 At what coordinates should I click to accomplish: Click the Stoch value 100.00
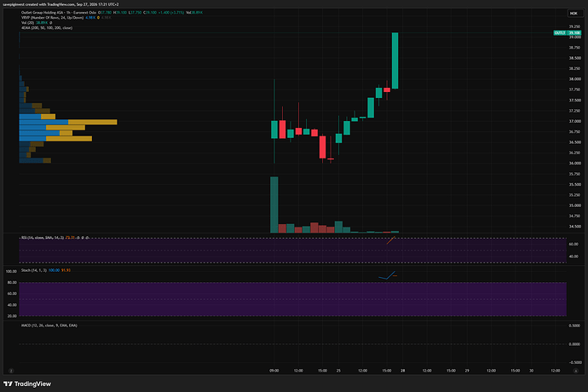click(x=54, y=270)
